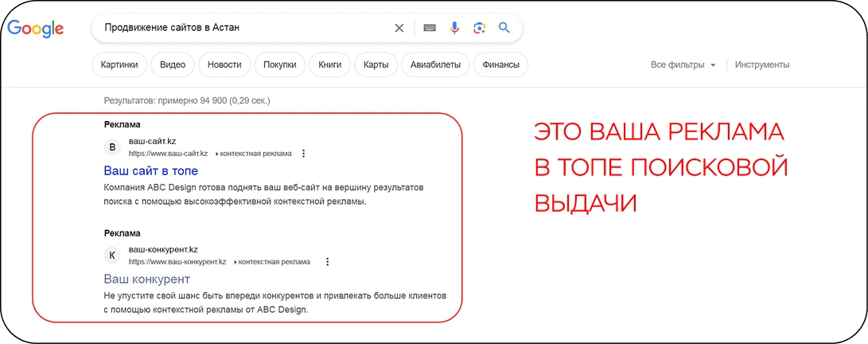Select the ваш-сайт.kz site name

[x=152, y=141]
